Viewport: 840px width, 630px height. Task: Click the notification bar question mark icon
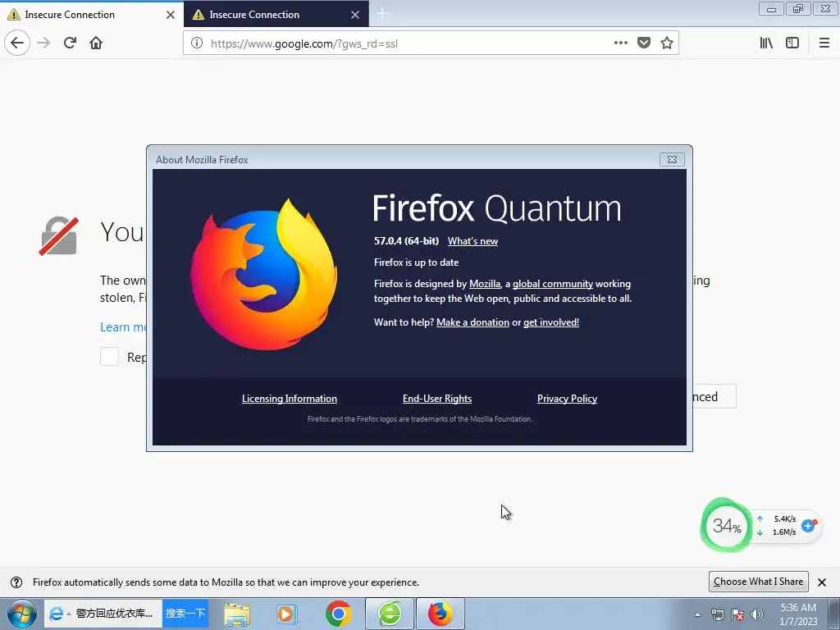[16, 582]
